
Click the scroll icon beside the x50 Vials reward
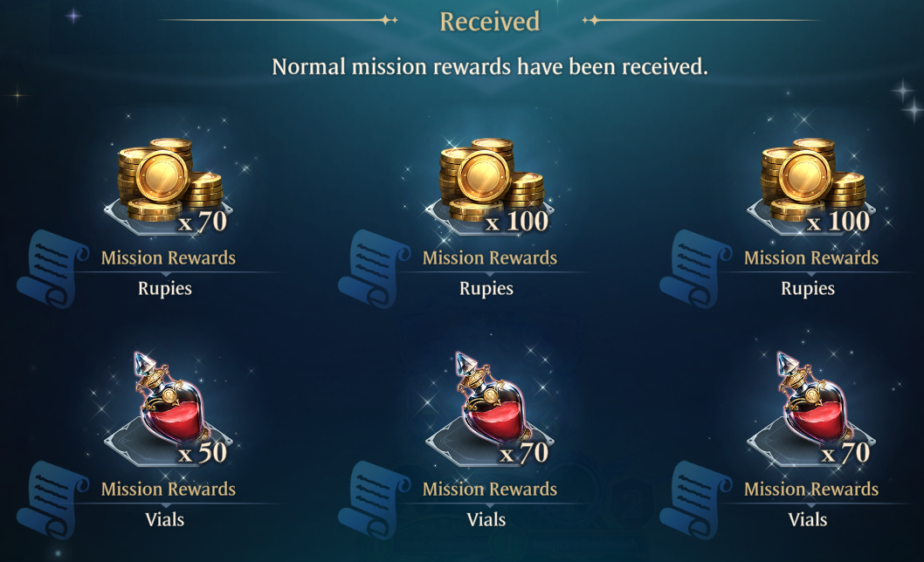(52, 500)
